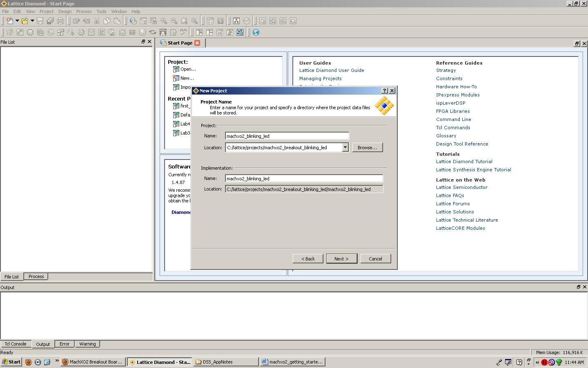Click the blue globe web icon in toolbar
The image size is (588, 368).
(256, 32)
